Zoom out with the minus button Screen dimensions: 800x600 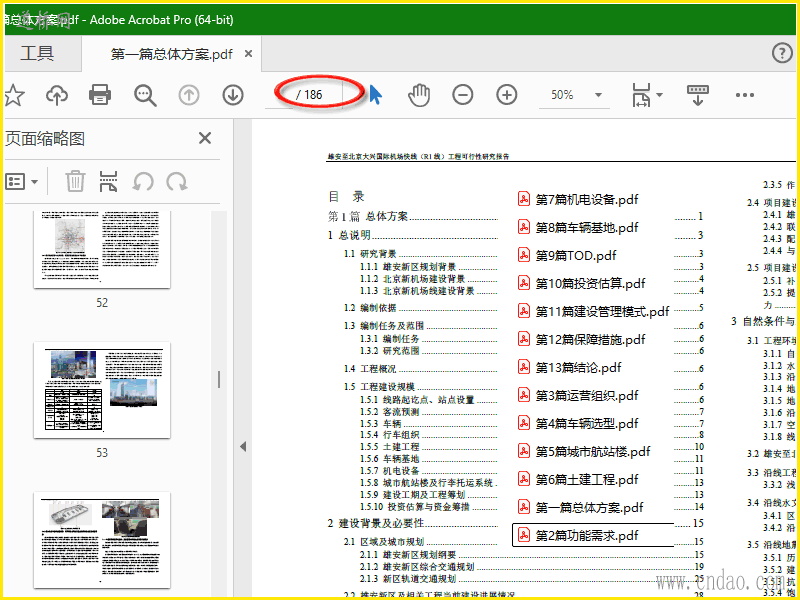[x=463, y=95]
